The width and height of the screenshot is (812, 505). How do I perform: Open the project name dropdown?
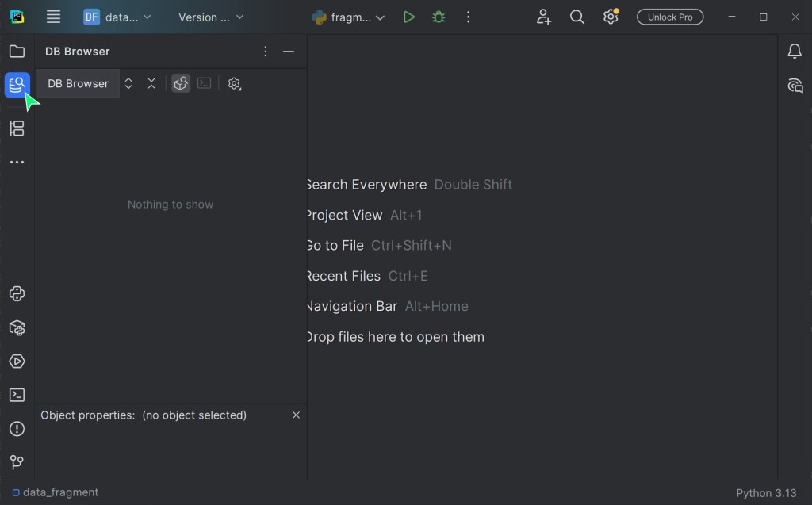pyautogui.click(x=117, y=17)
